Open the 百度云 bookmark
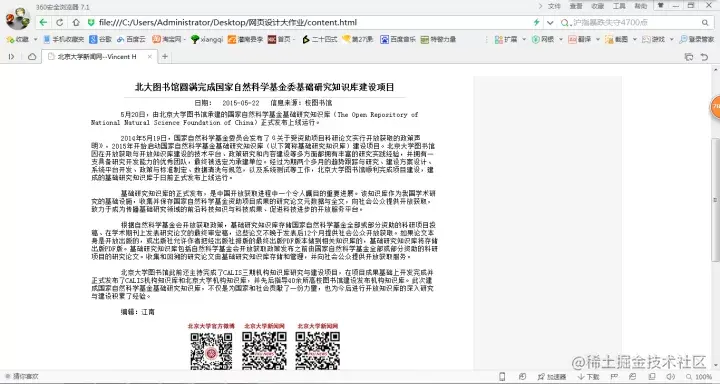 point(131,40)
